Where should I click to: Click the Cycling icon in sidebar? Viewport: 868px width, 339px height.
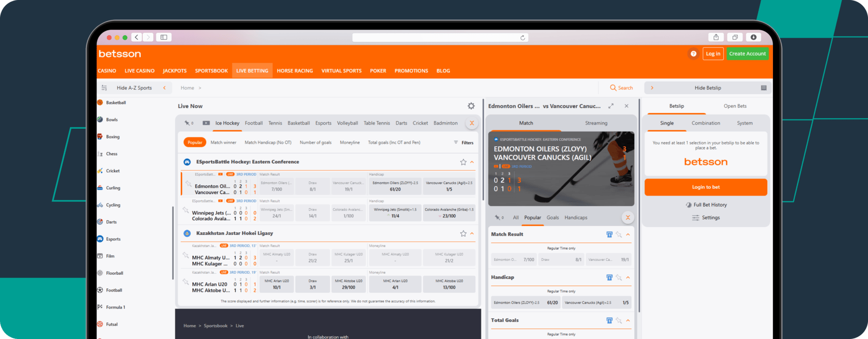pos(100,205)
